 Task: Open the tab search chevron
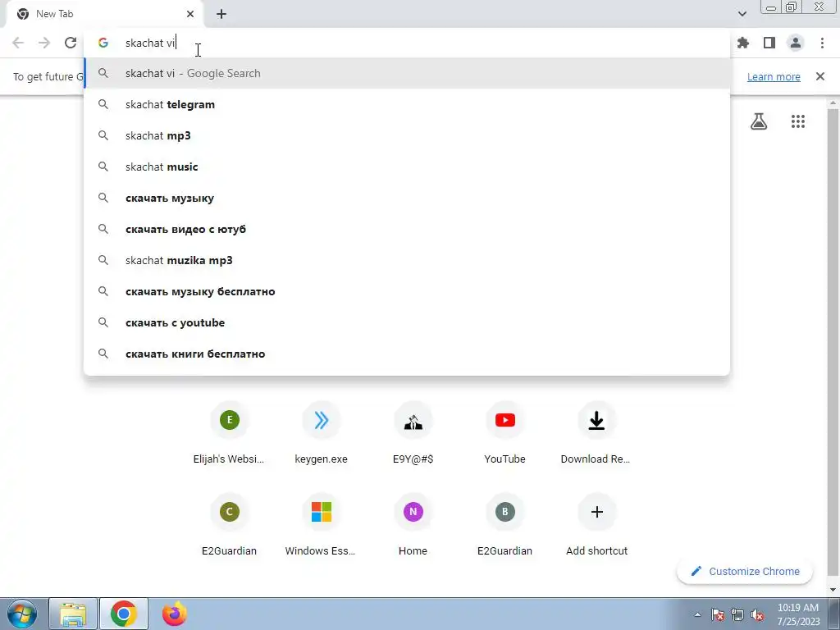pyautogui.click(x=742, y=14)
